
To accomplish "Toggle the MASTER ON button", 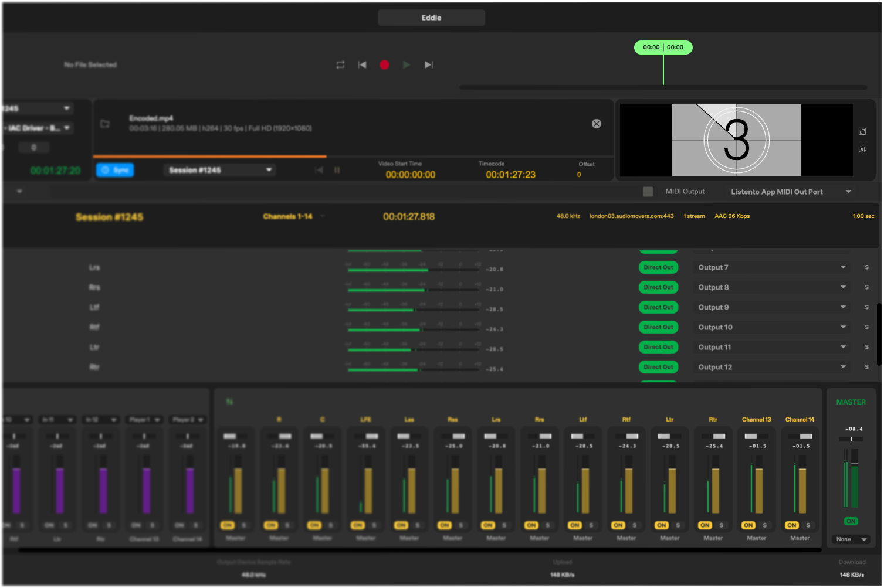I will pyautogui.click(x=851, y=521).
